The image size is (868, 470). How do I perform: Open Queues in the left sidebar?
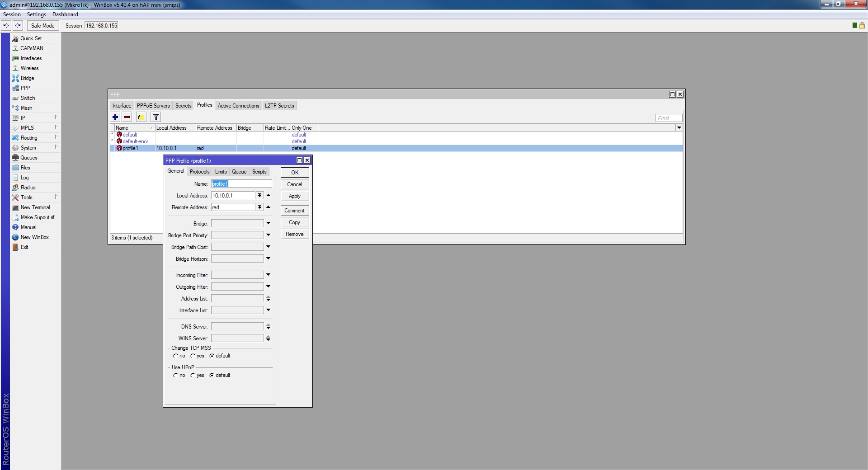tap(28, 158)
